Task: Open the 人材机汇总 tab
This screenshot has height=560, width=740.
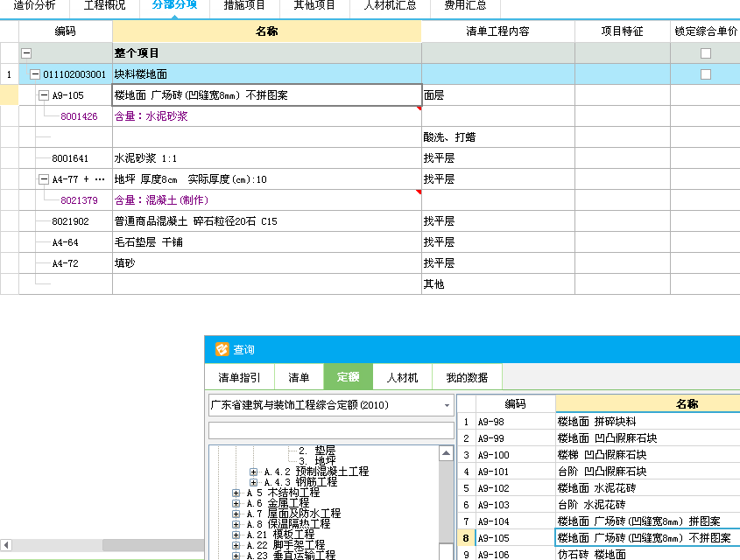Action: (391, 5)
